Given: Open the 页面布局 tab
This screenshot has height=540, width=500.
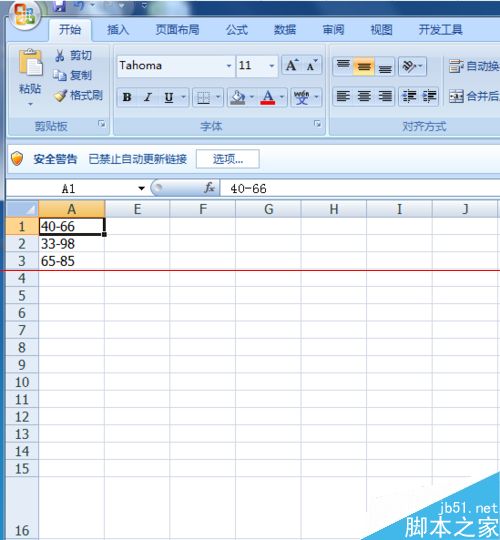Looking at the screenshot, I should [x=177, y=30].
